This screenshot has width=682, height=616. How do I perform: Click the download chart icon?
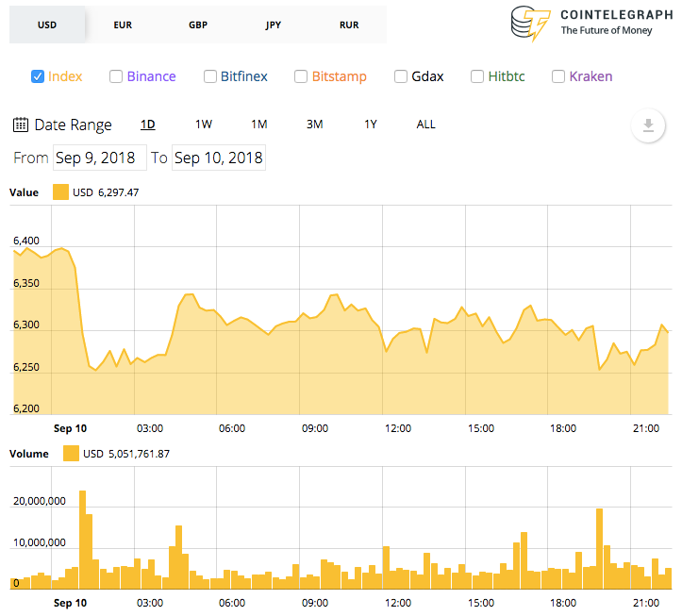pyautogui.click(x=648, y=125)
